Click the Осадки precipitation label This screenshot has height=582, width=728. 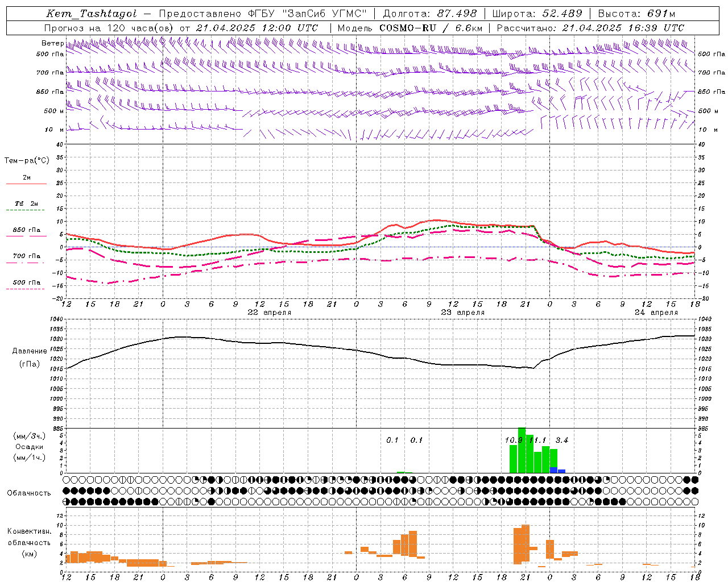(x=29, y=447)
